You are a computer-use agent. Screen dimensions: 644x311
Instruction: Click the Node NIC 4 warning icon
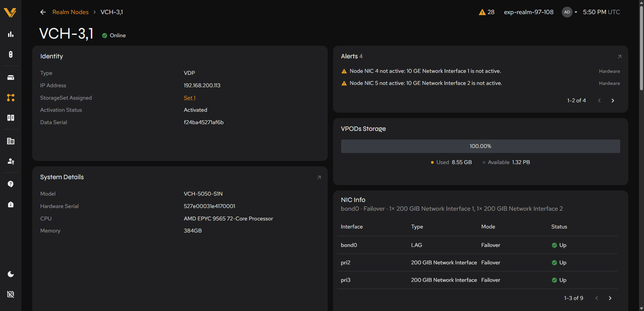(x=344, y=71)
